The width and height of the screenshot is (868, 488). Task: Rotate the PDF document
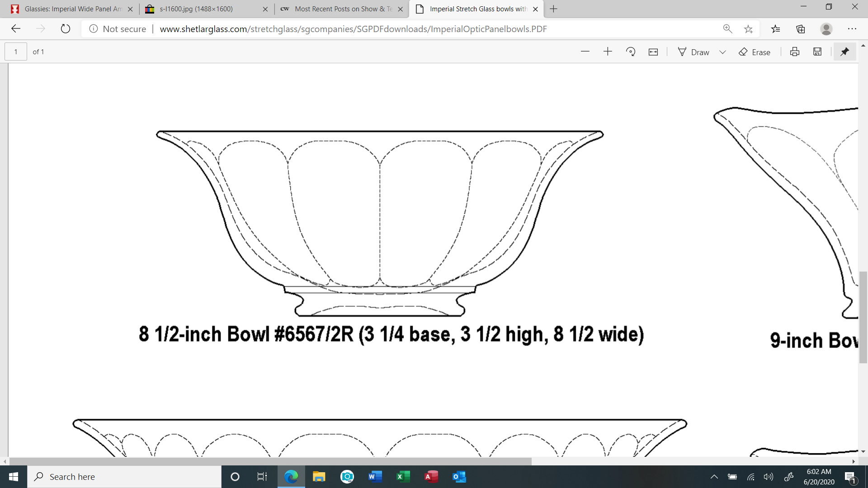(631, 52)
